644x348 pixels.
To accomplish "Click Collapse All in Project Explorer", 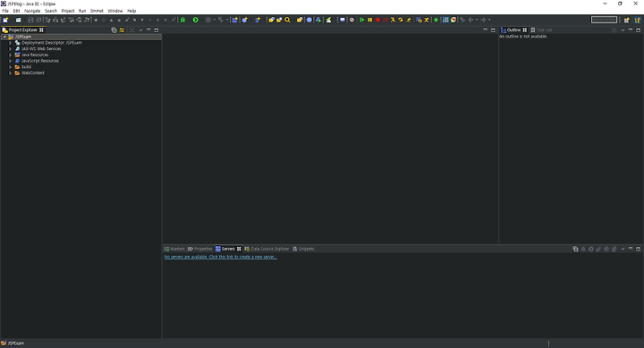I will pos(114,30).
